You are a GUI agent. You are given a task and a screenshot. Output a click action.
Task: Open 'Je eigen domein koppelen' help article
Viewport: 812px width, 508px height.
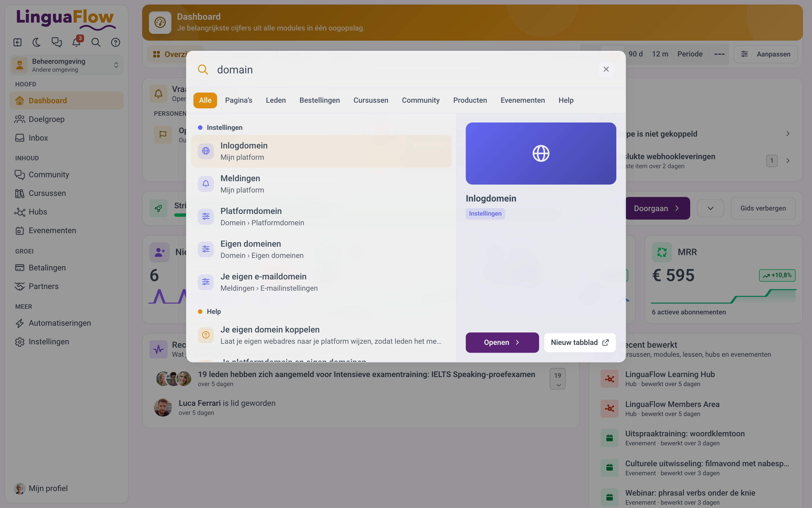[x=321, y=335]
